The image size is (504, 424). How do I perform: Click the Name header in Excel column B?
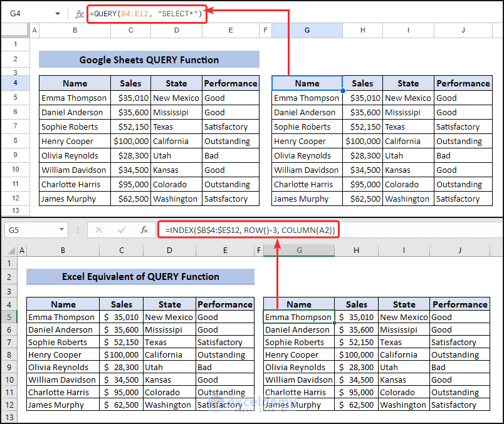(63, 304)
